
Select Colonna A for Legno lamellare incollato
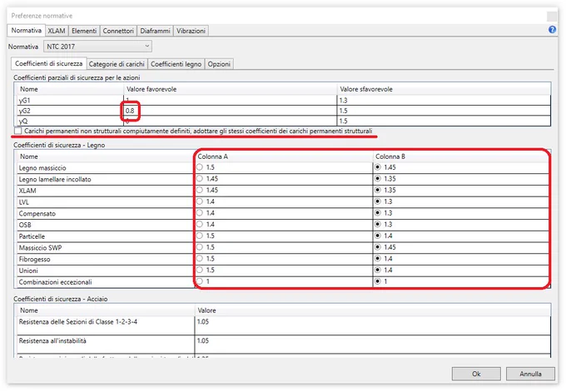tap(200, 179)
